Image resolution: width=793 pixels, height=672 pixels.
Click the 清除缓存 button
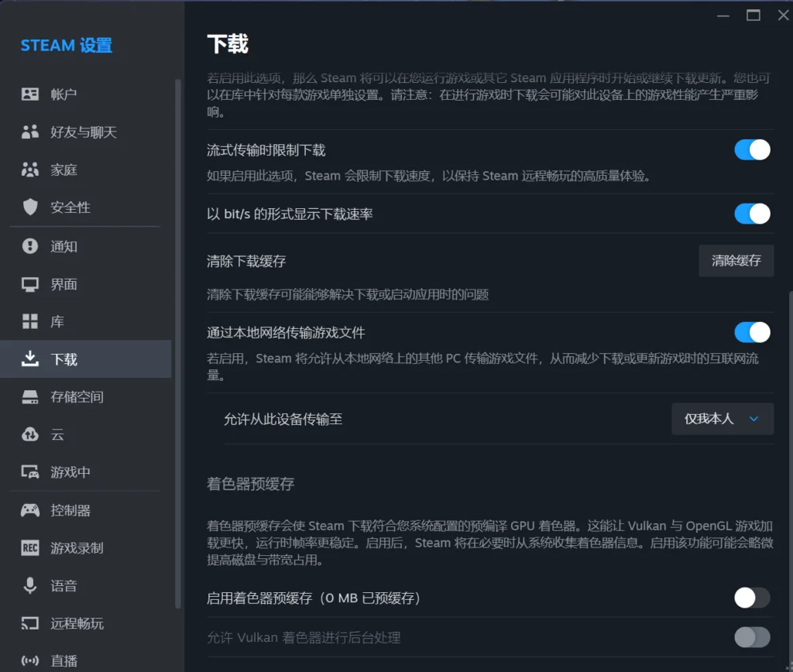click(x=736, y=260)
